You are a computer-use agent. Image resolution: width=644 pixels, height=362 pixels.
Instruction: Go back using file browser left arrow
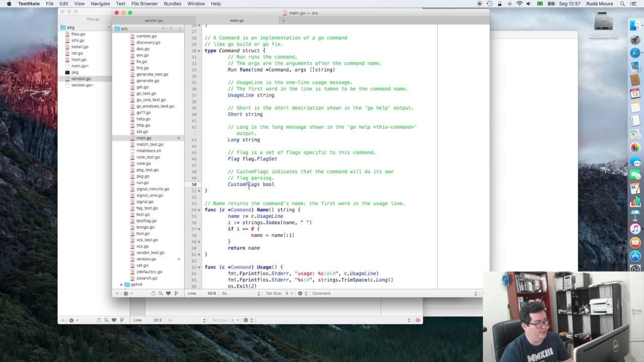(x=171, y=29)
